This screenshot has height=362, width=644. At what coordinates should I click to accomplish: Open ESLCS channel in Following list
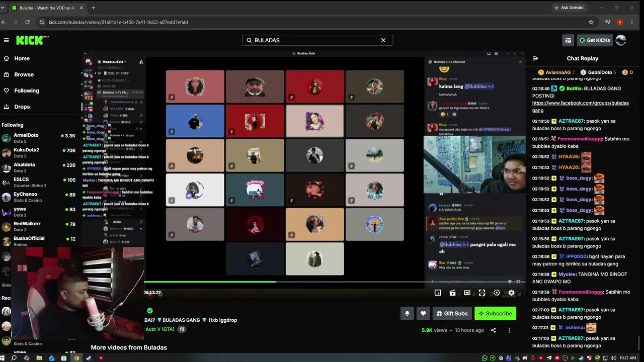click(x=39, y=182)
